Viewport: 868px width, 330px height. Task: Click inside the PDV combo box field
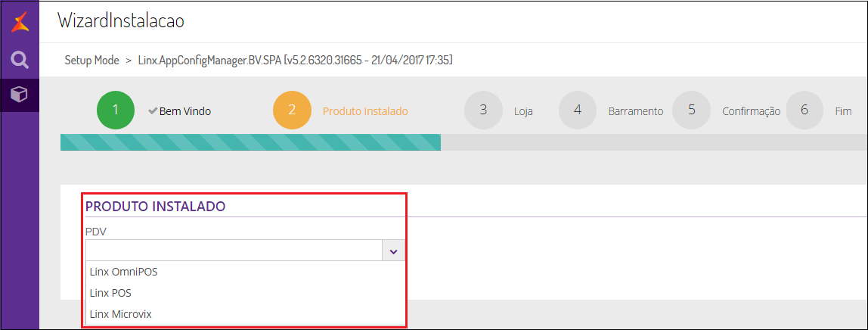point(234,251)
